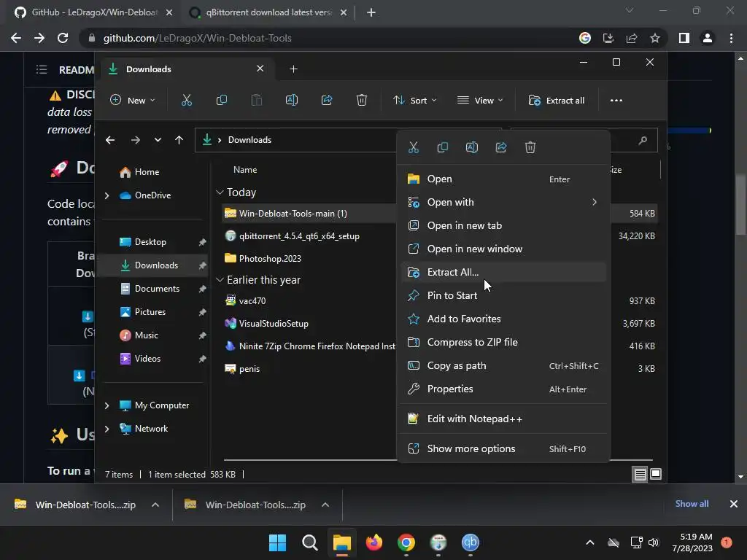Viewport: 747px width, 560px height.
Task: Select Pin to Start
Action: click(503, 296)
